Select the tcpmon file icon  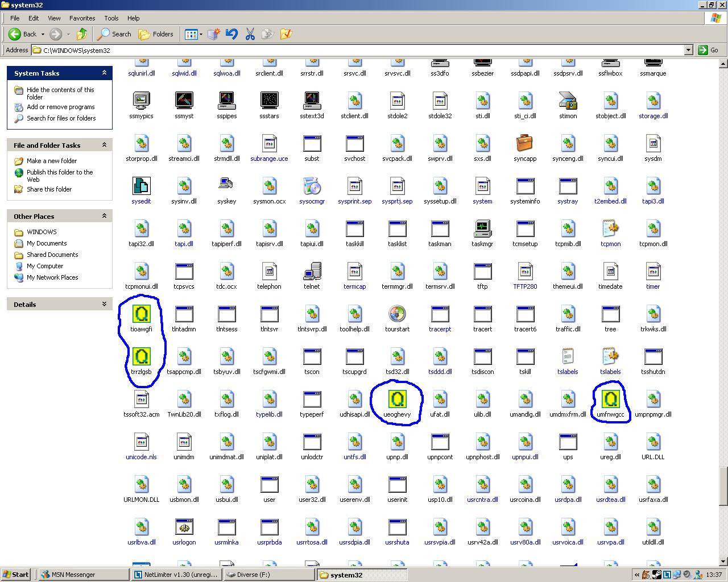coord(610,228)
